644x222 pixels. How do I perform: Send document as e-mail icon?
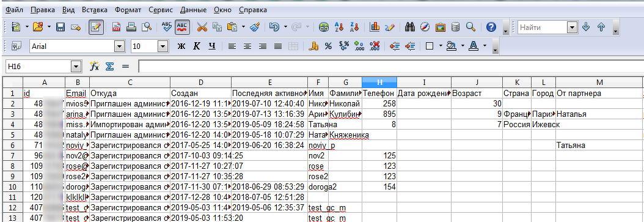(76, 27)
